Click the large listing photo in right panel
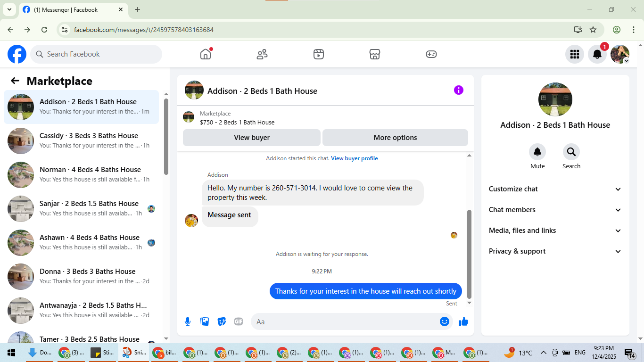Viewport: 644px width, 362px height. [555, 99]
